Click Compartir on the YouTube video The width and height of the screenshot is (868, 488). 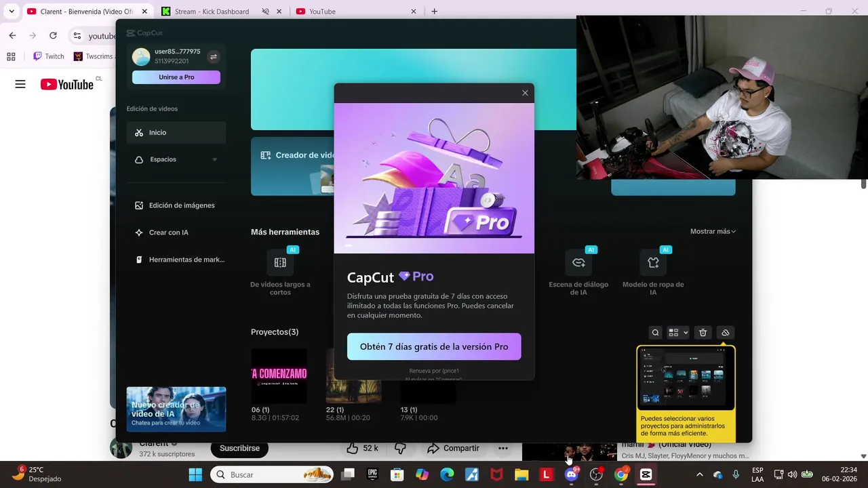(453, 449)
